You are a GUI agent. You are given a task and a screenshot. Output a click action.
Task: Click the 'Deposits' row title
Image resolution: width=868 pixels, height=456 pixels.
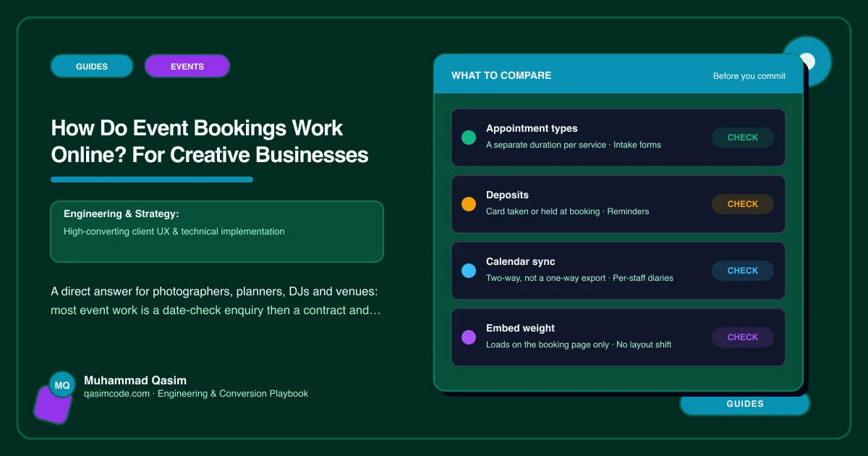pos(507,195)
